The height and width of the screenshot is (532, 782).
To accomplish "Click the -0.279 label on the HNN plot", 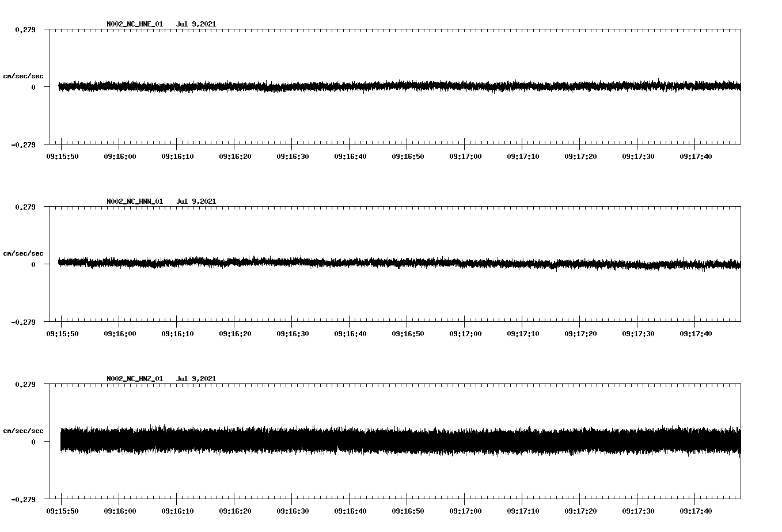I will (23, 323).
